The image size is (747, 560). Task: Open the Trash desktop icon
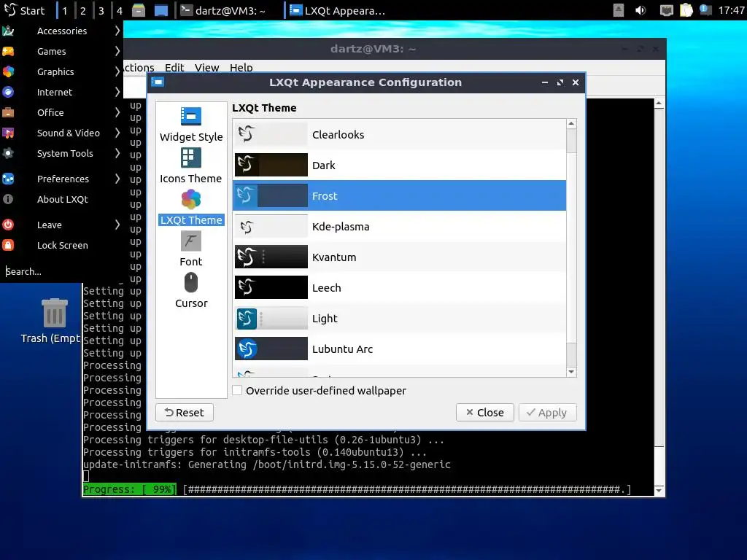(x=54, y=312)
